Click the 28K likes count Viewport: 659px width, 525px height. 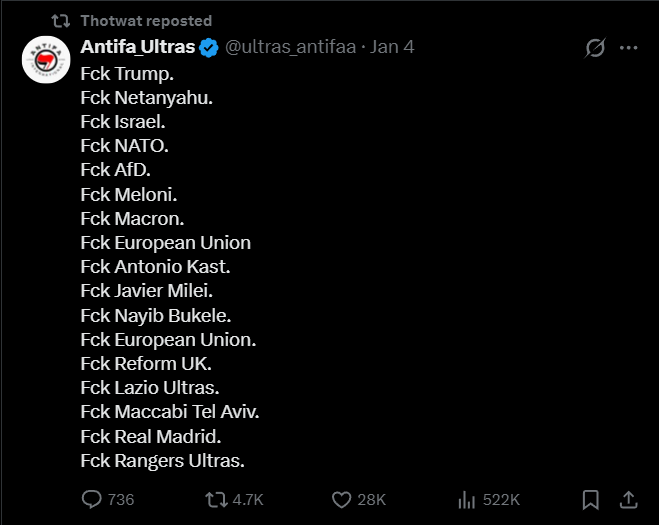pyautogui.click(x=372, y=499)
